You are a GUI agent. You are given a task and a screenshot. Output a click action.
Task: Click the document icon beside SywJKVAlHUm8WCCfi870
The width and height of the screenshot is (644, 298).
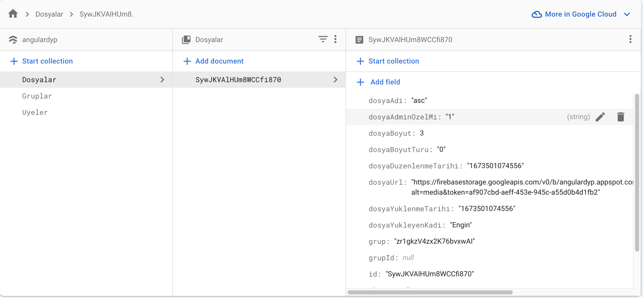359,40
